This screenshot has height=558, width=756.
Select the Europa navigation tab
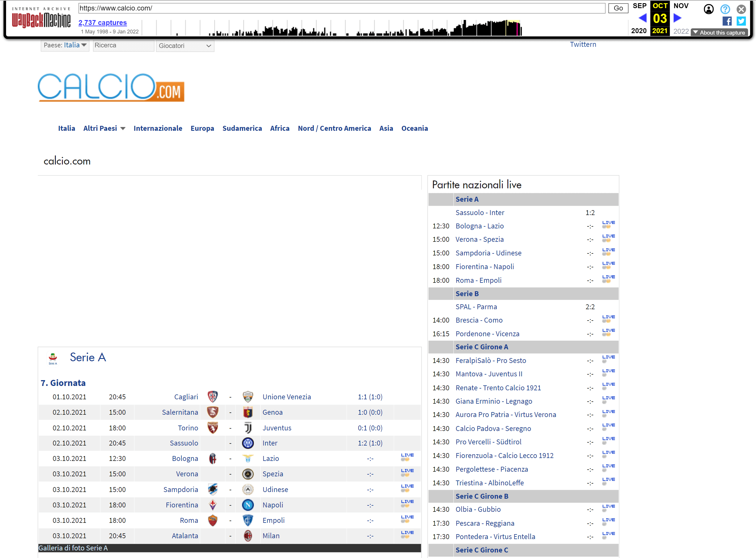tap(202, 128)
